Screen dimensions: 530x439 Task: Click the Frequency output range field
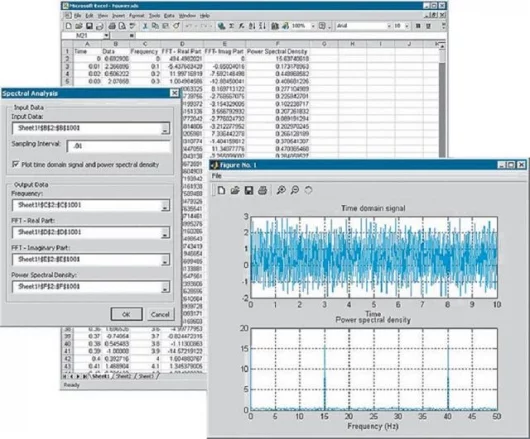(x=87, y=205)
